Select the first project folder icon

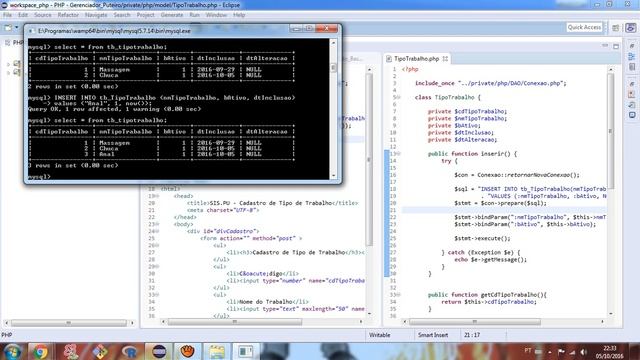pos(17,64)
